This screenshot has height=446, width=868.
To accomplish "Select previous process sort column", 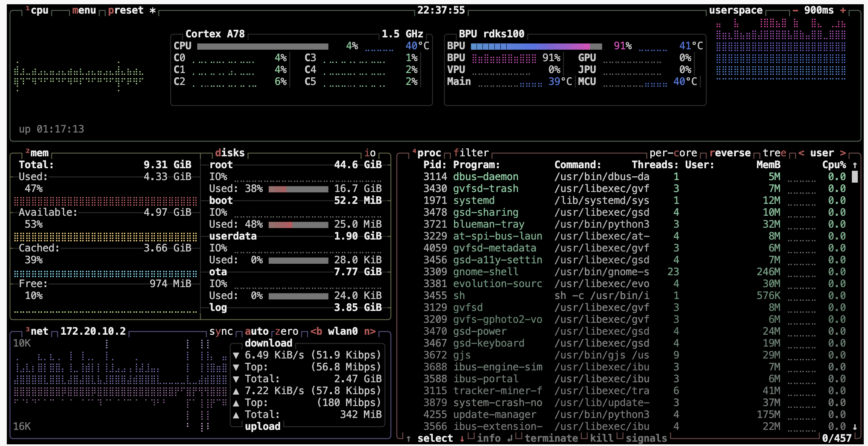I will (x=801, y=153).
